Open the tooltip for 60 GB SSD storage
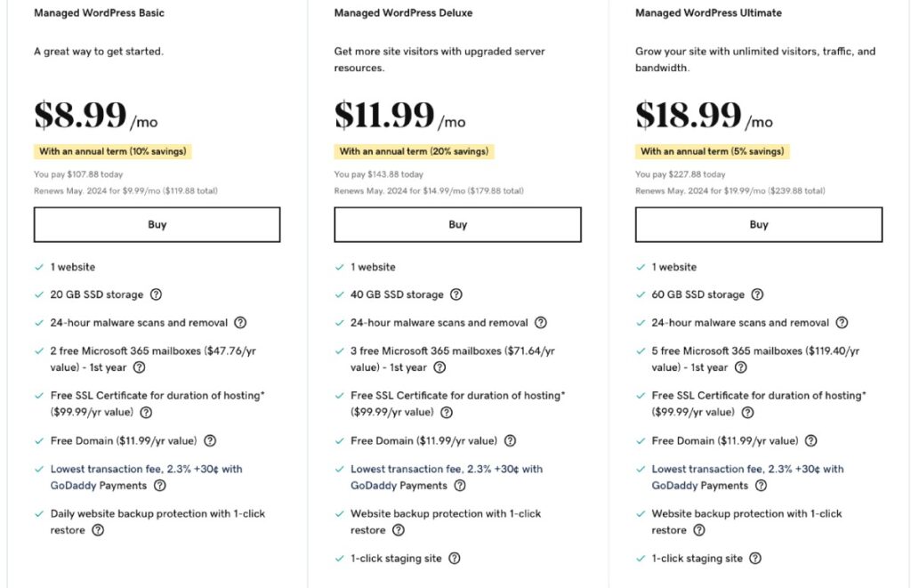Viewport: 911px width, 588px height. click(x=758, y=294)
